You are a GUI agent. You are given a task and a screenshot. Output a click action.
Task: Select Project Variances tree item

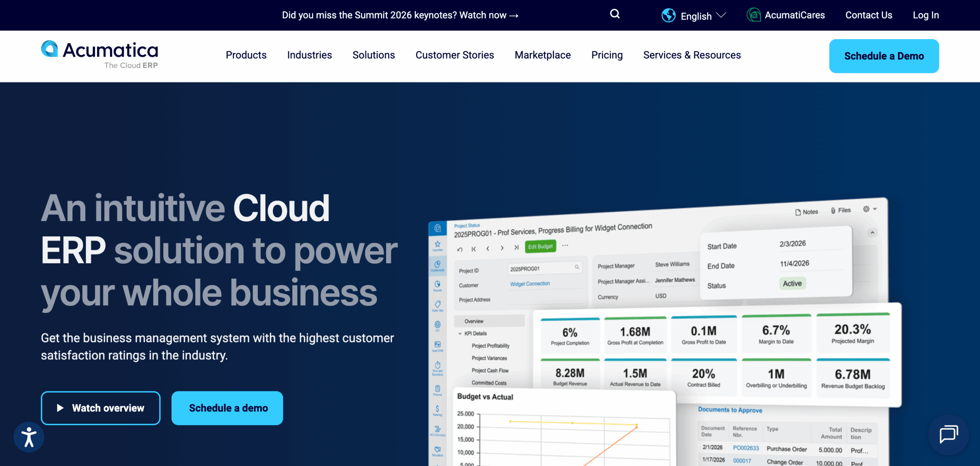point(489,358)
